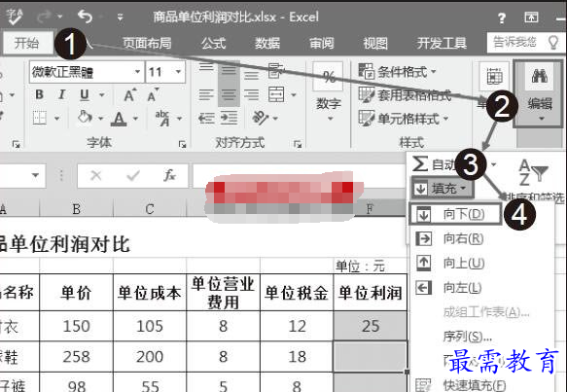Switch to the 数据 tab
Image resolution: width=567 pixels, height=392 pixels.
point(267,44)
